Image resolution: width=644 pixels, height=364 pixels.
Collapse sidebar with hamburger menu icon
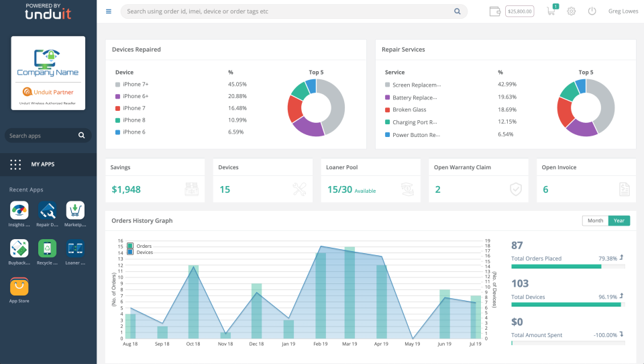click(109, 11)
